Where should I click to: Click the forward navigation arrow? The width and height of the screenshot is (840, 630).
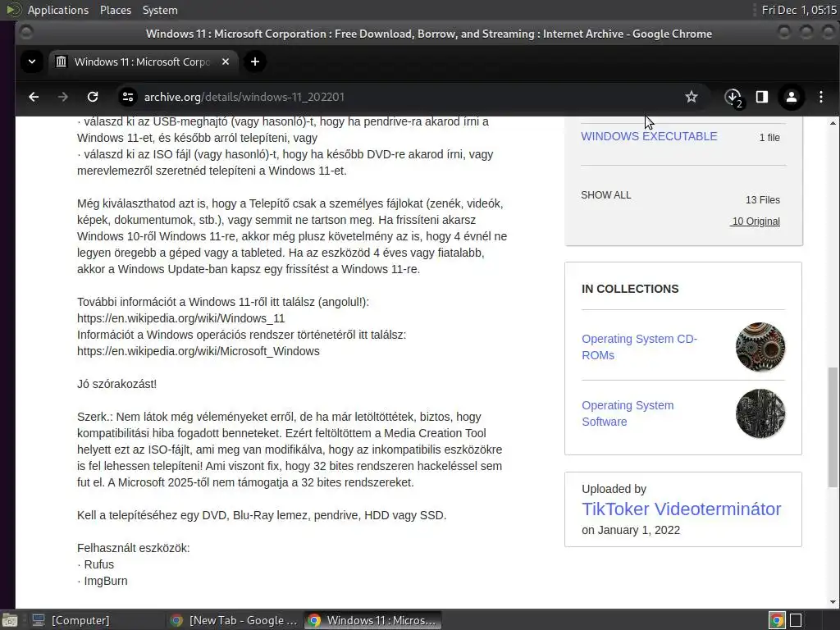(x=62, y=97)
